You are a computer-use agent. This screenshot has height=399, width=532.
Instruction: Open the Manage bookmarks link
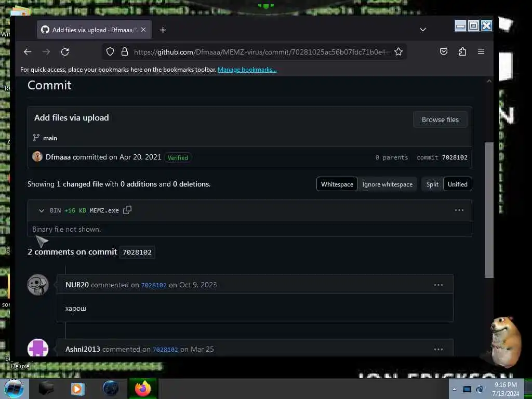[247, 70]
